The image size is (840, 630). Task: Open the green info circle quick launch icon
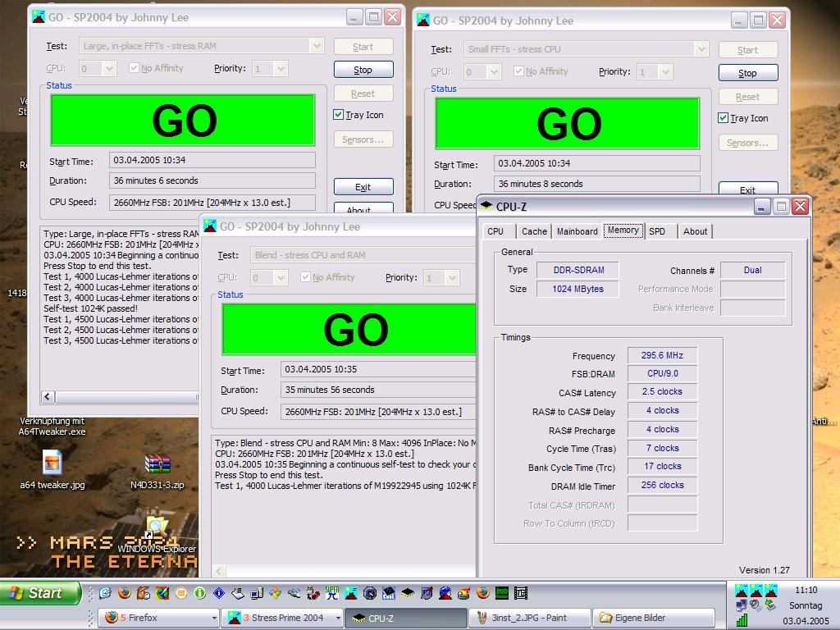(200, 593)
